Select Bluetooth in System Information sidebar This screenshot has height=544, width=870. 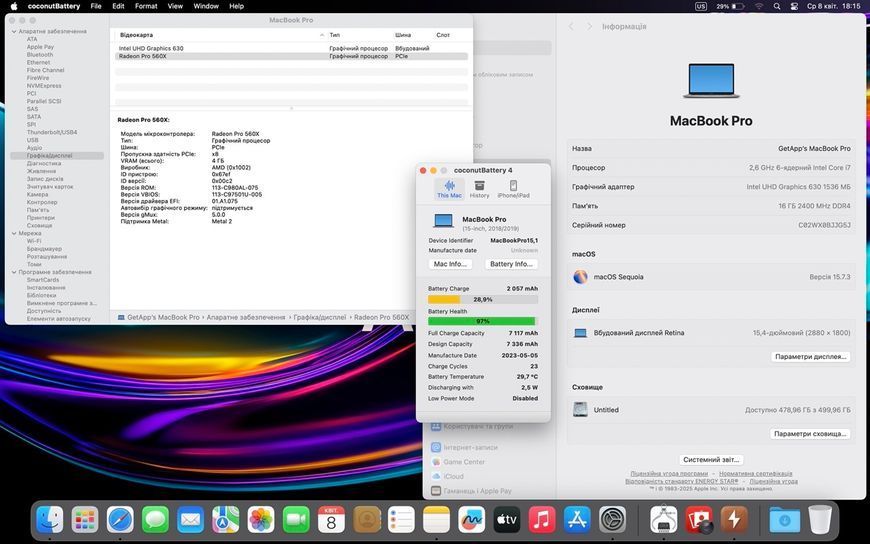tap(40, 55)
